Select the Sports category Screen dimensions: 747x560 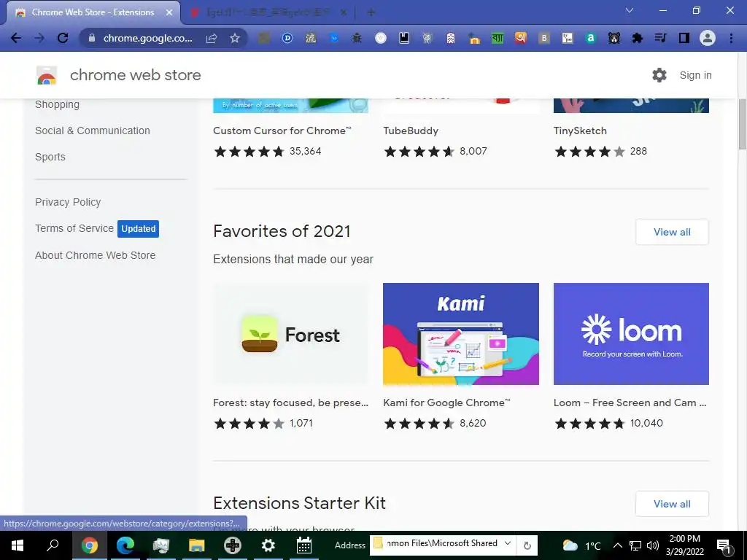[50, 157]
